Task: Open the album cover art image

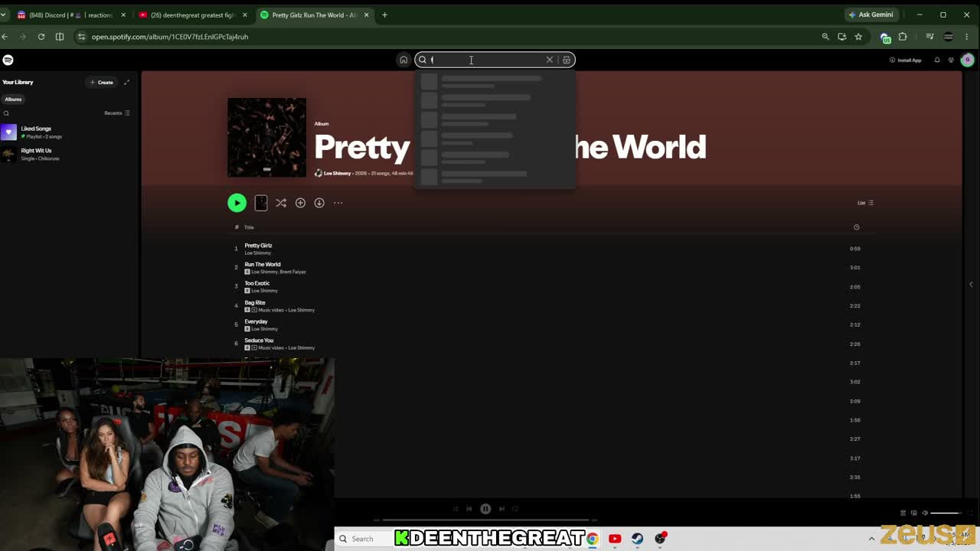Action: [266, 137]
